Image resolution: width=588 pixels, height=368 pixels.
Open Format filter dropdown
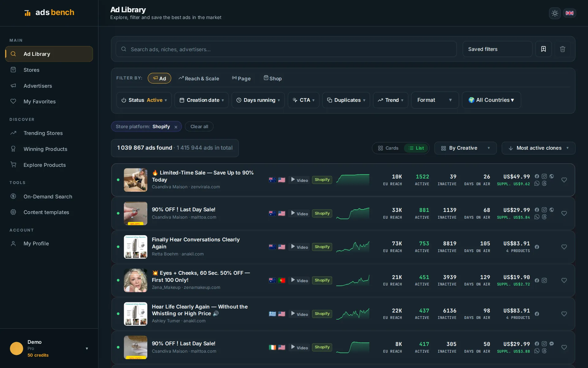pos(435,100)
